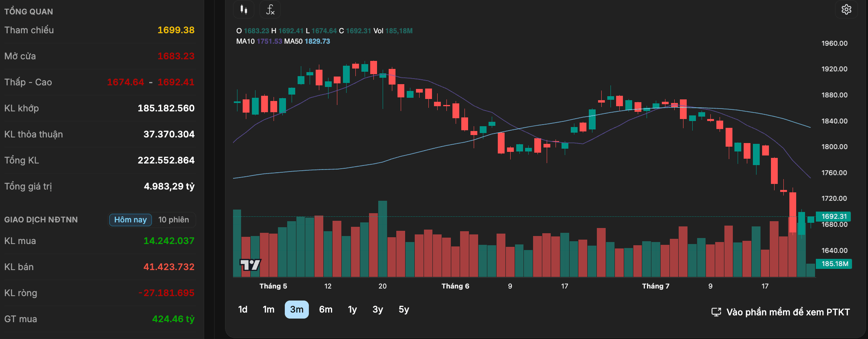Switch chart range to 3y

378,309
